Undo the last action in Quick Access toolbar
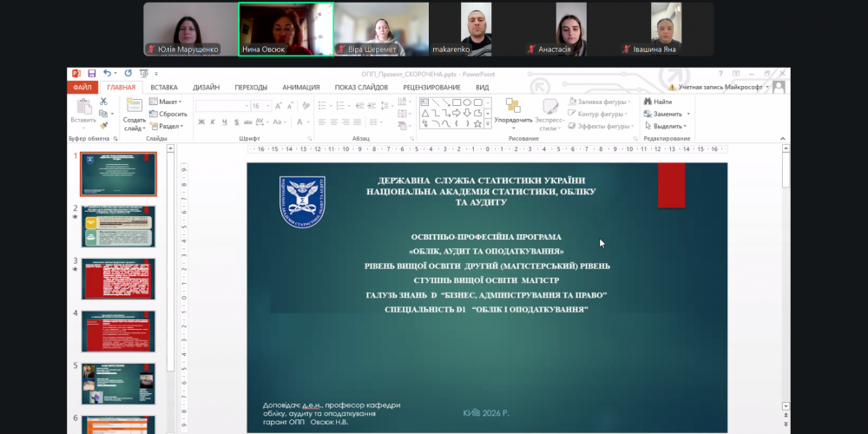Screen dimensions: 868x434 [107, 73]
